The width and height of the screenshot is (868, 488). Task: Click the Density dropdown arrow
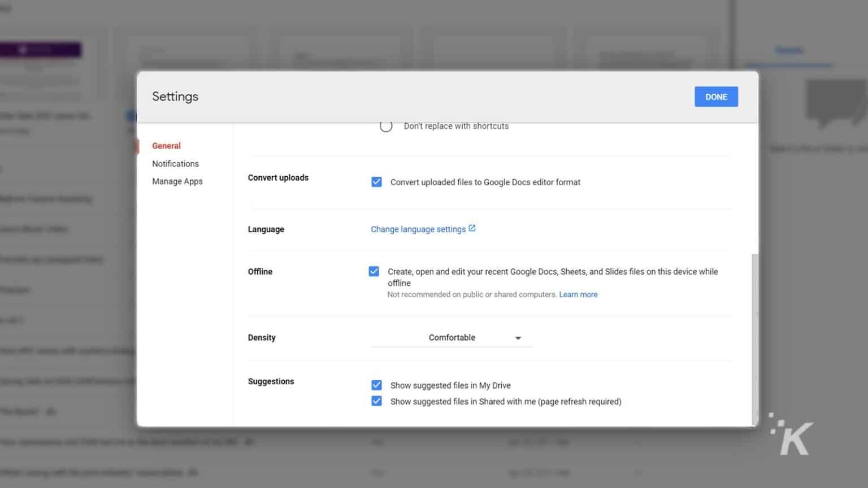518,337
